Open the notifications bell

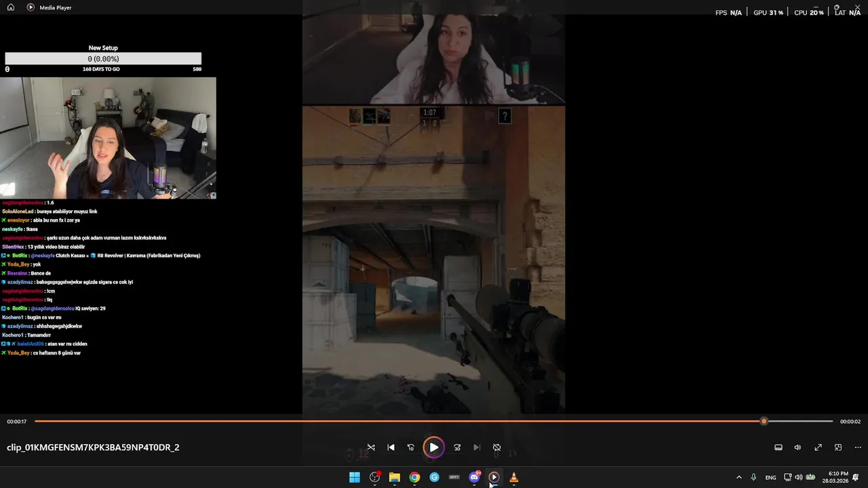(x=856, y=477)
